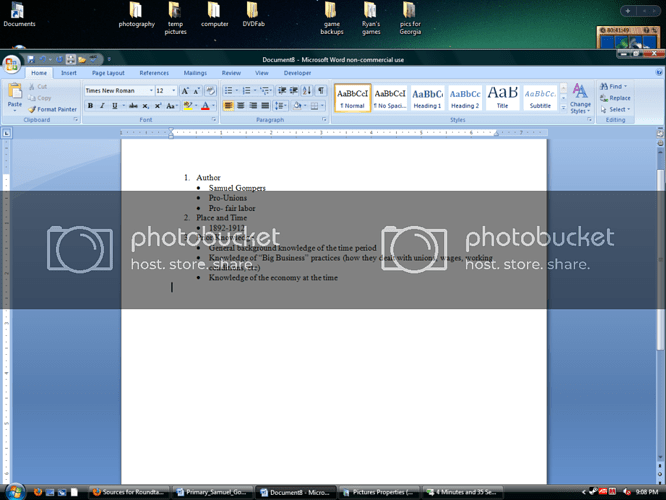The height and width of the screenshot is (500, 666).
Task: Set Align Text Right
Action: tap(253, 106)
